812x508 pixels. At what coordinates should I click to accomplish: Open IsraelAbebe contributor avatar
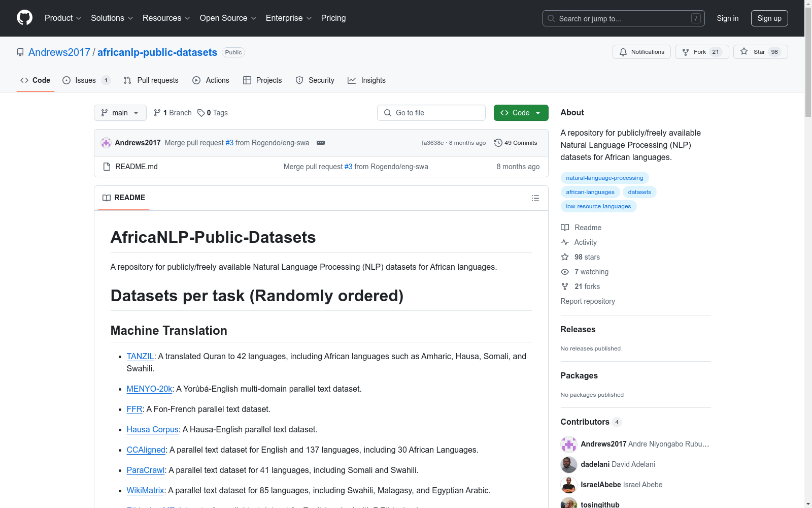click(x=569, y=485)
